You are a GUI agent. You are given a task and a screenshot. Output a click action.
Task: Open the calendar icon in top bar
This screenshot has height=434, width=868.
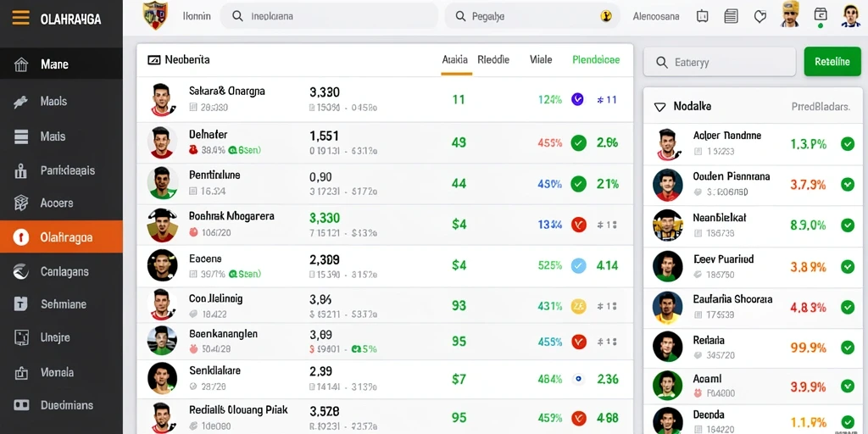(702, 17)
